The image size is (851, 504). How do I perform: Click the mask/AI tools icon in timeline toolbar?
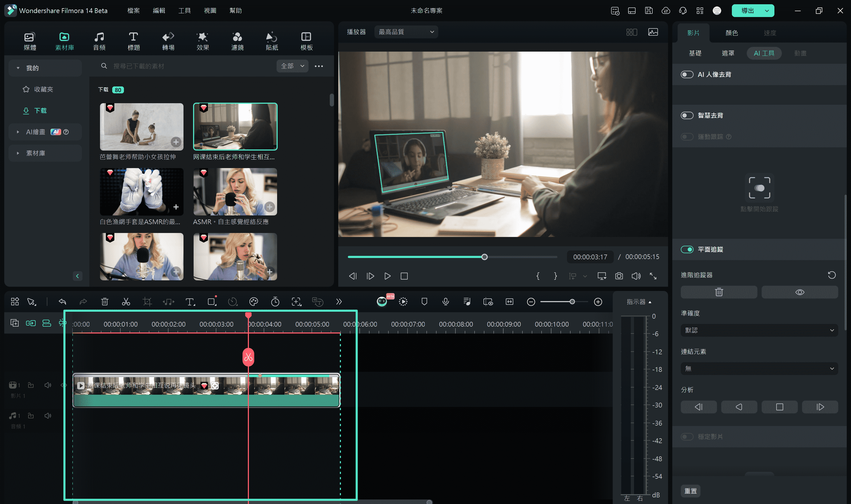212,302
